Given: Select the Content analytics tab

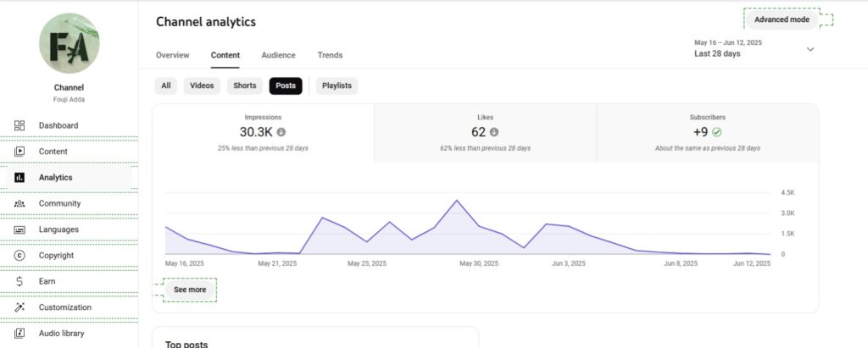Looking at the screenshot, I should coord(225,55).
